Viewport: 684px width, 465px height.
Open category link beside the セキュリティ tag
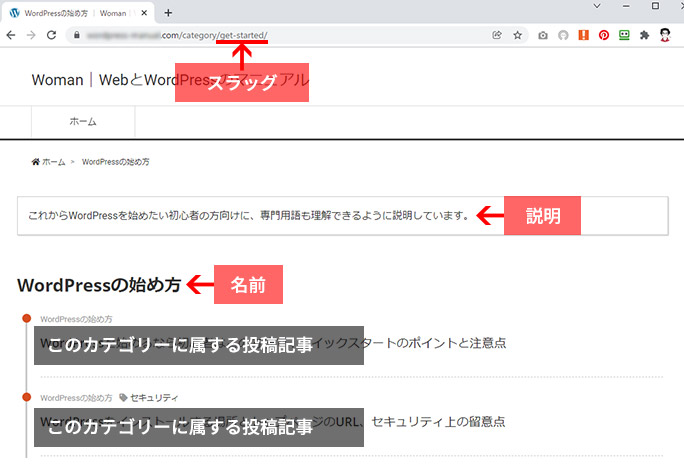tap(76, 398)
